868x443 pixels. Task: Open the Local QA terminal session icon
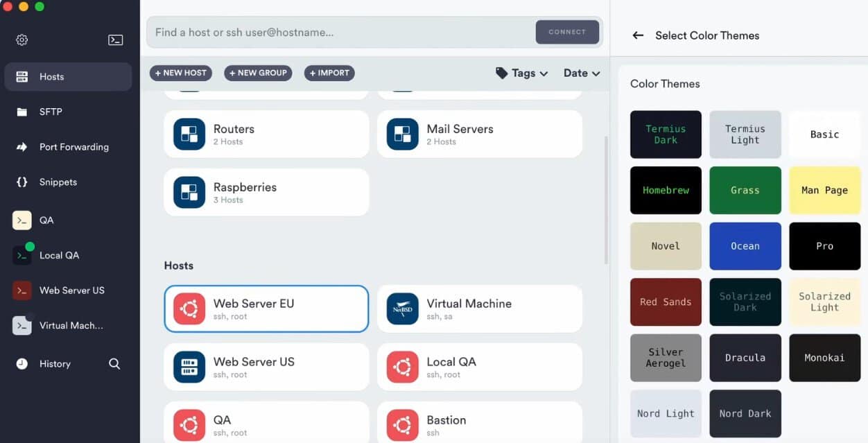tap(22, 255)
